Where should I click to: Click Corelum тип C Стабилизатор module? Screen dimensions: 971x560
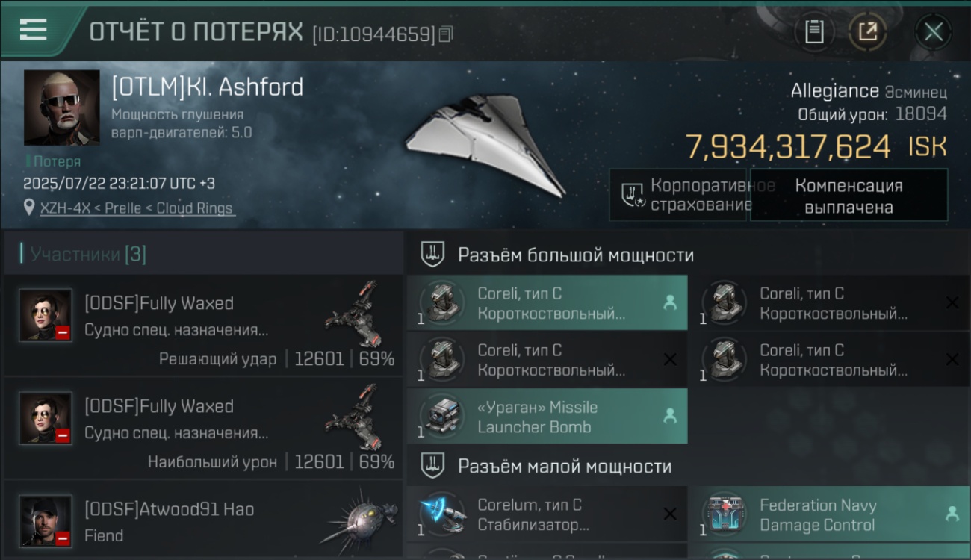(x=547, y=514)
